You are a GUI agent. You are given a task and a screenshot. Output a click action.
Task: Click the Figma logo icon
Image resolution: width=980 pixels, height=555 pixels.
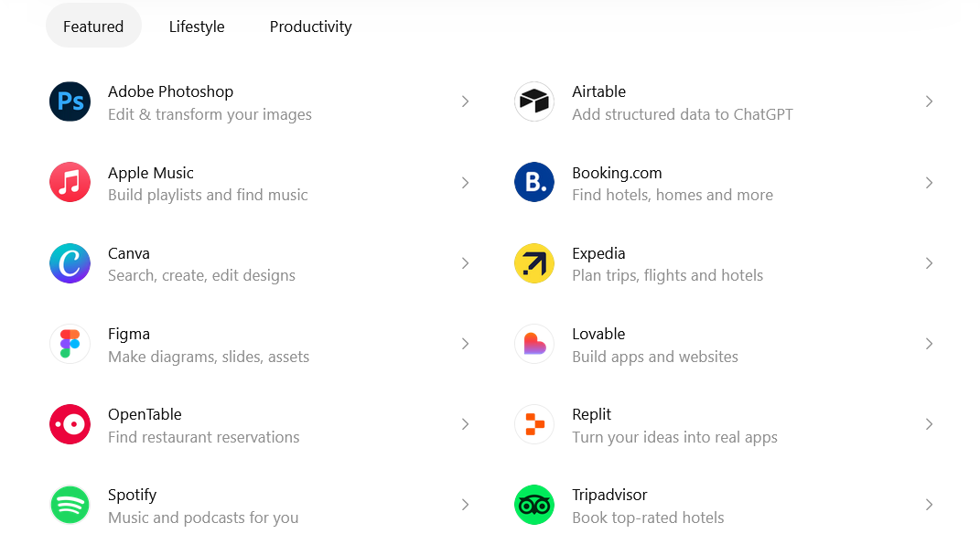click(70, 344)
